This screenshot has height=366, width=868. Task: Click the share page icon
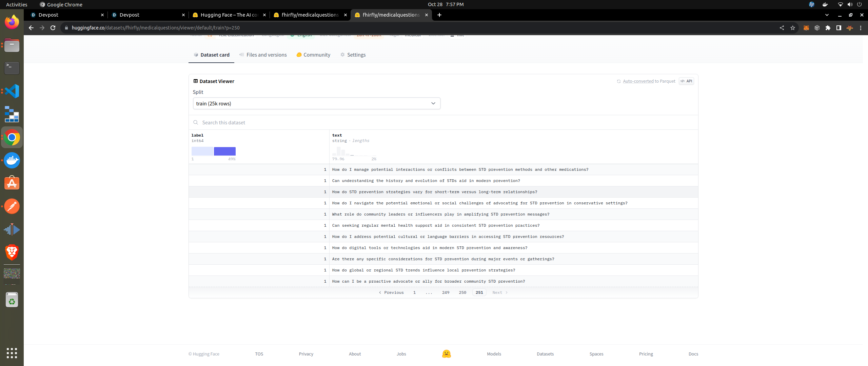(x=782, y=28)
